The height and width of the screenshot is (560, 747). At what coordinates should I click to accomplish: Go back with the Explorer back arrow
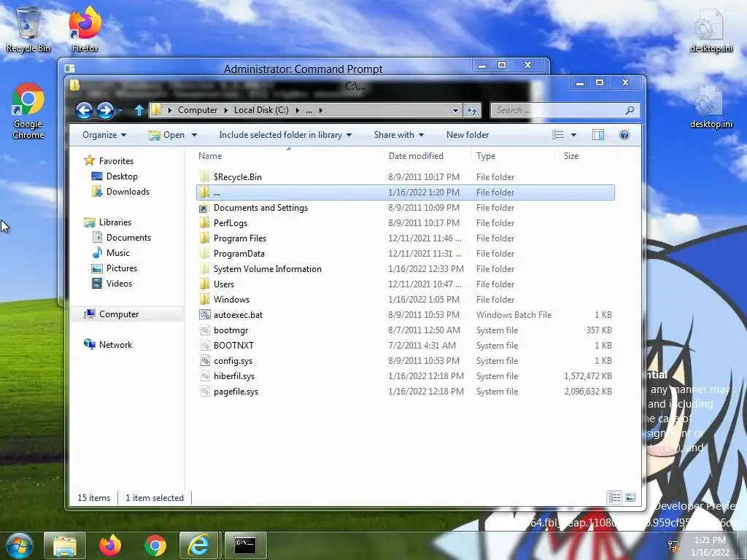(x=85, y=111)
